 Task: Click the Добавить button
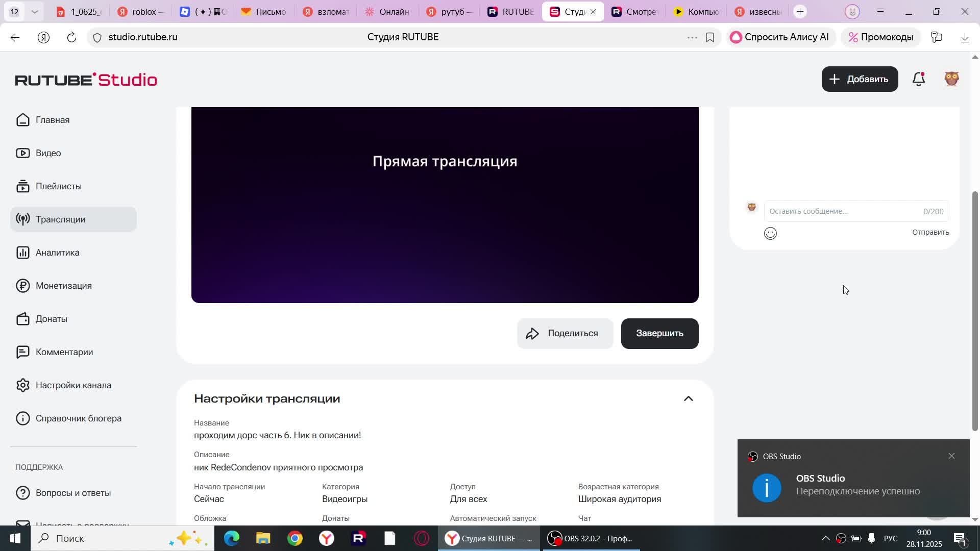tap(860, 79)
